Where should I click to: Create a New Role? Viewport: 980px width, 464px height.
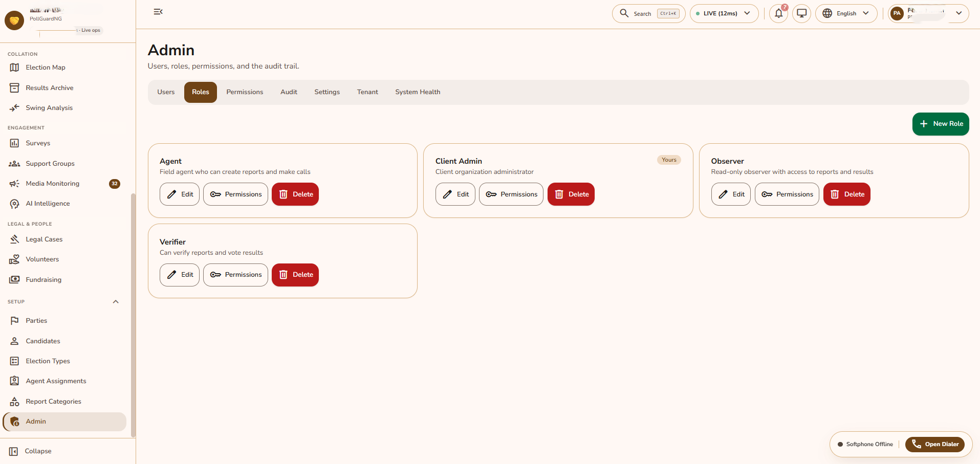[x=941, y=124]
